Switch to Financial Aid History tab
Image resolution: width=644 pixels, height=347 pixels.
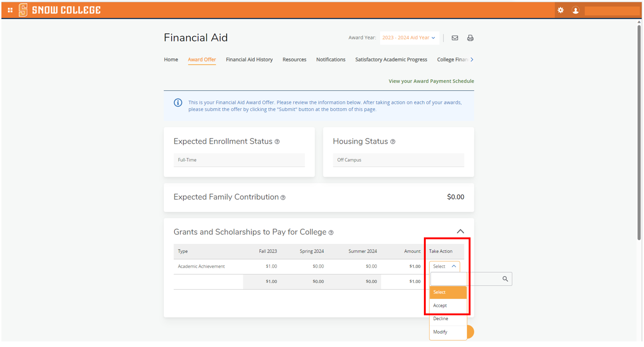pos(249,60)
